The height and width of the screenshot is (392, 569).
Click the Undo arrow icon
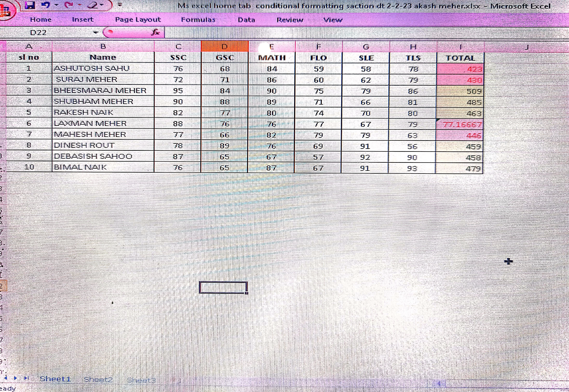[x=45, y=5]
